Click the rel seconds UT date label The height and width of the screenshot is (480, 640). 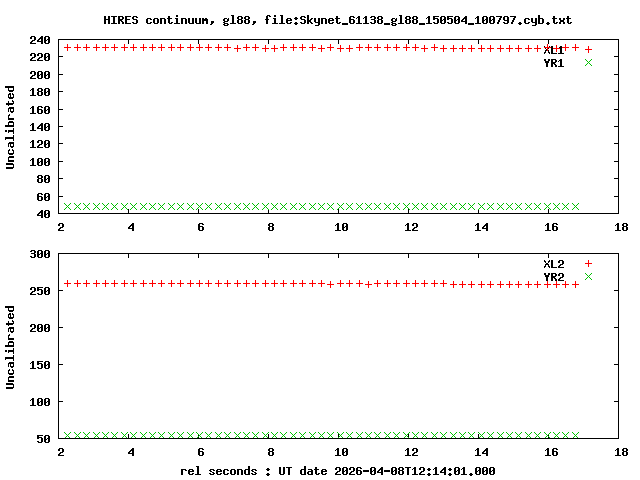tap(338, 470)
